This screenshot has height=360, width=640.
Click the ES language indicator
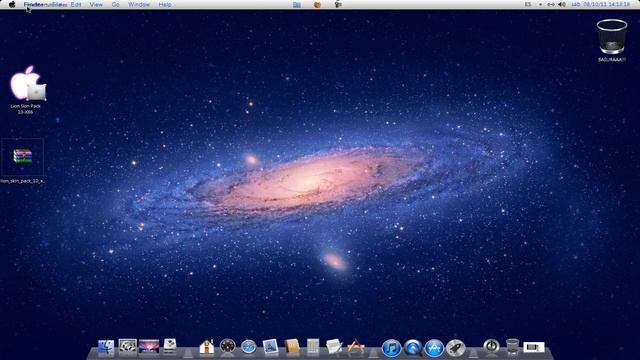[x=528, y=4]
